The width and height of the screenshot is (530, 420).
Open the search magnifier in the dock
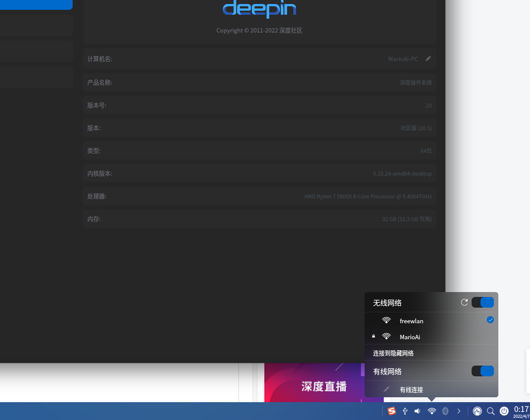tap(490, 411)
